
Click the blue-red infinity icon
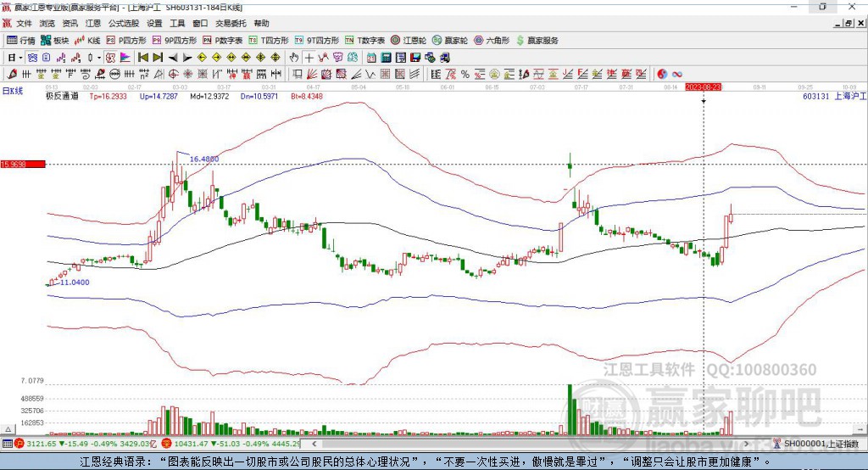(x=677, y=75)
